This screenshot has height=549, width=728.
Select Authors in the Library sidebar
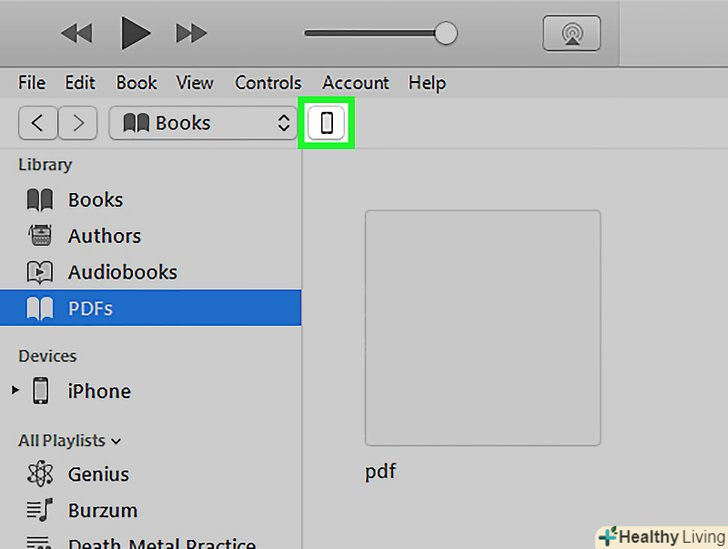pos(104,236)
